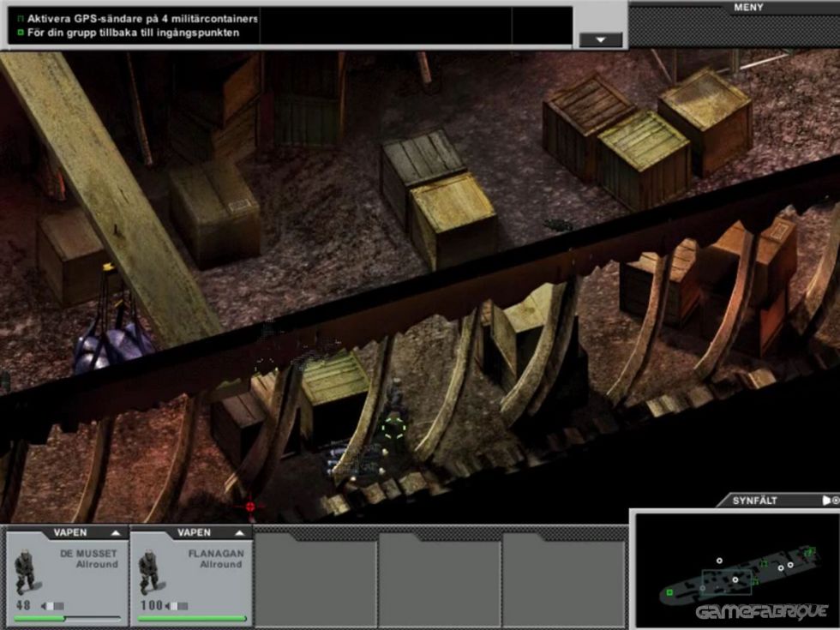Toggle checkbox beside 'För din grupp tillbaka' objective
This screenshot has width=840, height=630.
tap(21, 33)
